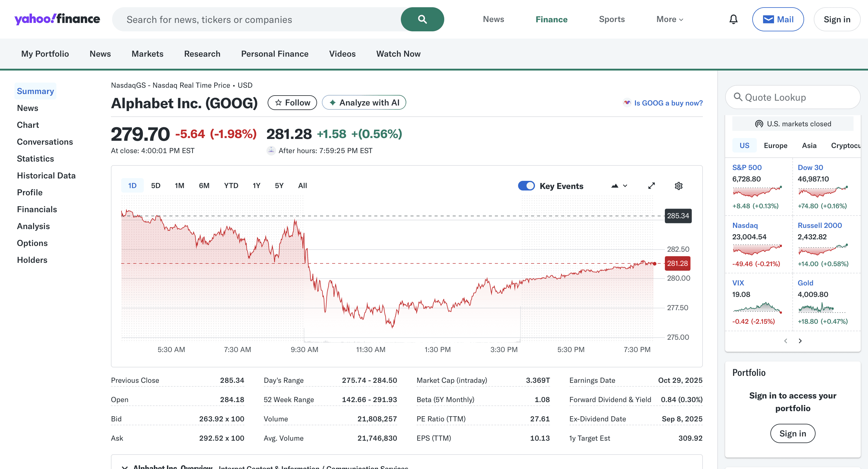Select the mountain chart type icon

pyautogui.click(x=614, y=186)
